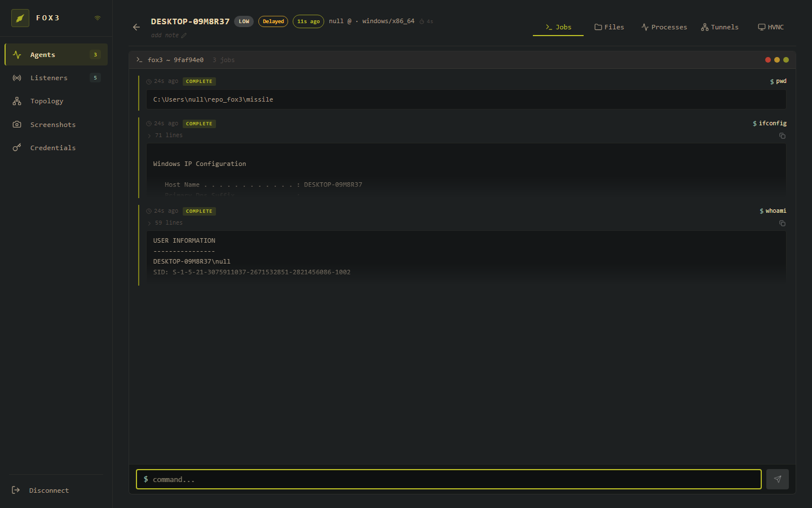Switch to the Files tab
Screen dimensions: 812x508
(x=610, y=27)
